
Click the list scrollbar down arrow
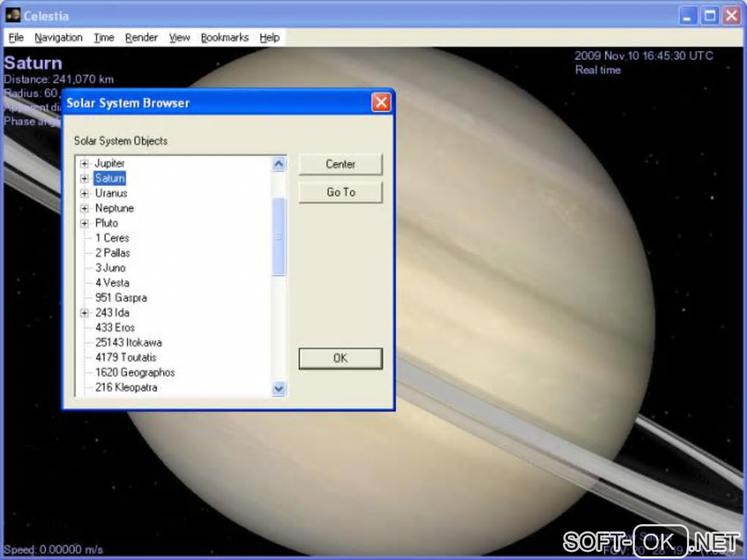click(x=279, y=389)
